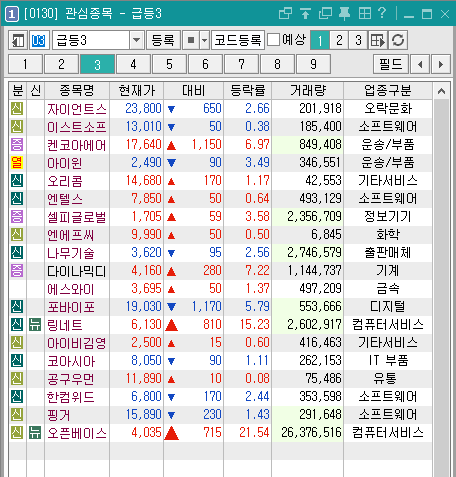Sort by the 거래량 column header
This screenshot has width=456, height=477.
tap(308, 90)
